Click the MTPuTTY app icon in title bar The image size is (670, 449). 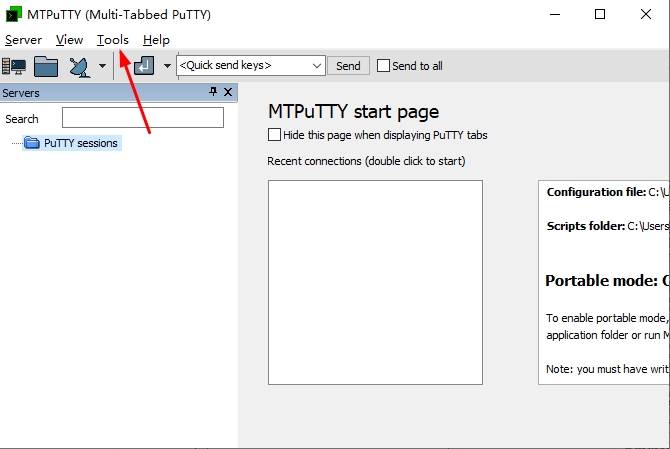pyautogui.click(x=12, y=14)
